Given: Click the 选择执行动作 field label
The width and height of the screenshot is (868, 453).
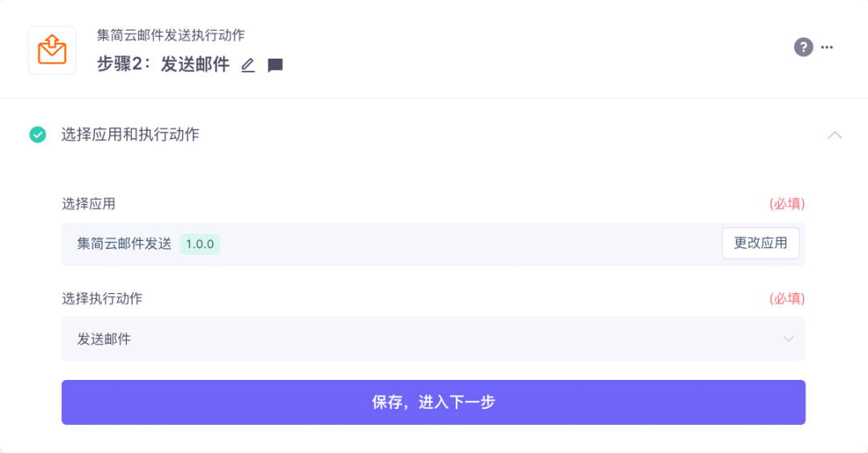Looking at the screenshot, I should coord(102,299).
